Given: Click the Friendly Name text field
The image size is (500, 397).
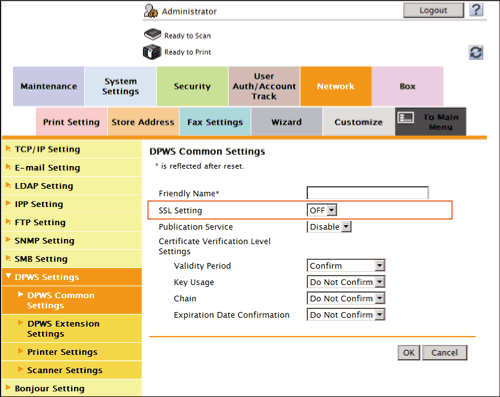Looking at the screenshot, I should (x=367, y=193).
